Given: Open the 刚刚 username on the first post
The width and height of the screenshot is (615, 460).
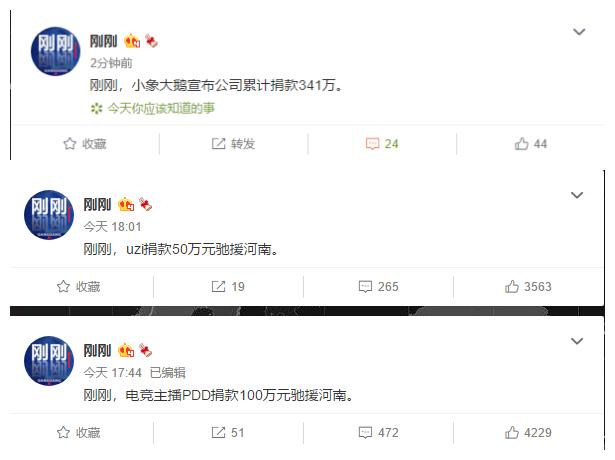Looking at the screenshot, I should tap(104, 41).
